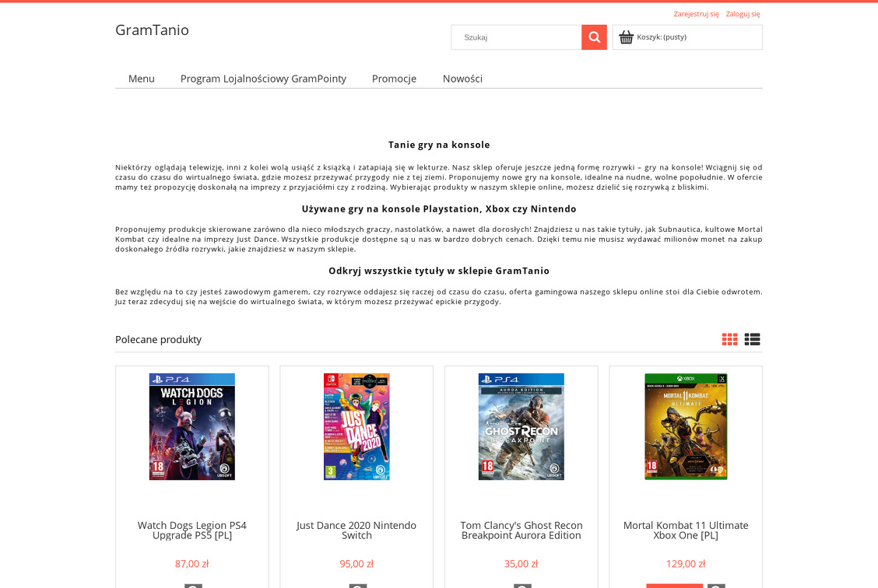This screenshot has height=588, width=878.
Task: Open Just Dance 2020 cover image
Action: (x=356, y=427)
